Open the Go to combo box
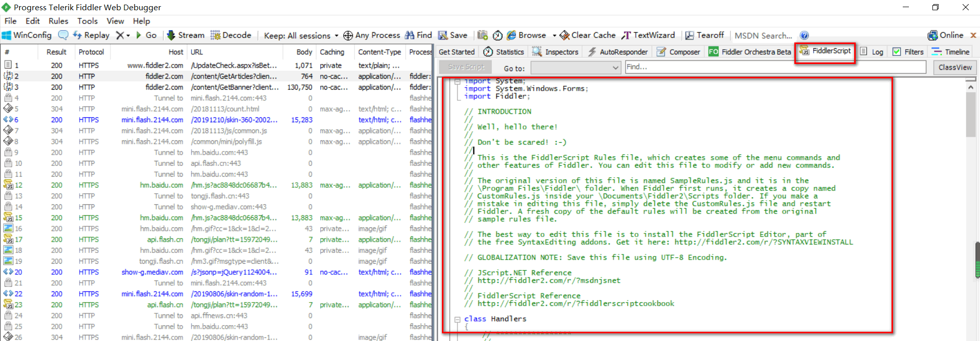Viewport: 980px width, 341px height. tap(576, 68)
